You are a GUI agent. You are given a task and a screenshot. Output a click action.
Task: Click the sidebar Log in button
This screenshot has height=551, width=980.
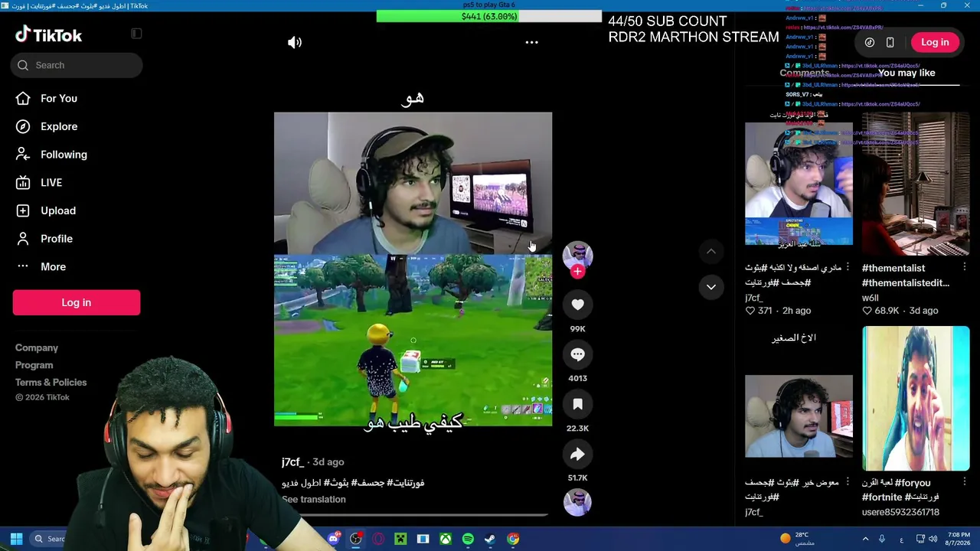pos(77,302)
